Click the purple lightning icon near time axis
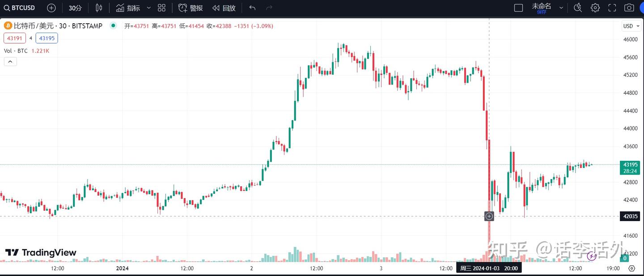This screenshot has height=276, width=644. 592,256
